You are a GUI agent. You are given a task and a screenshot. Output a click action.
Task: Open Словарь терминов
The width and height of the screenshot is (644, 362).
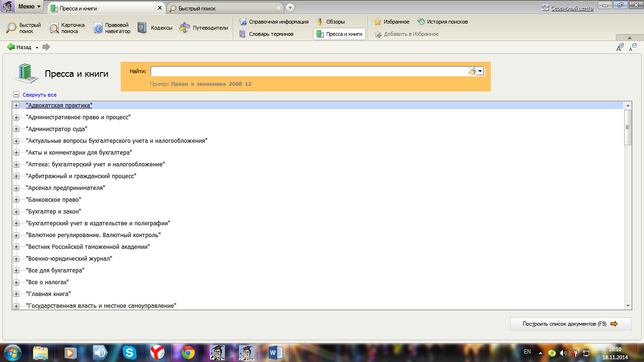click(x=266, y=34)
